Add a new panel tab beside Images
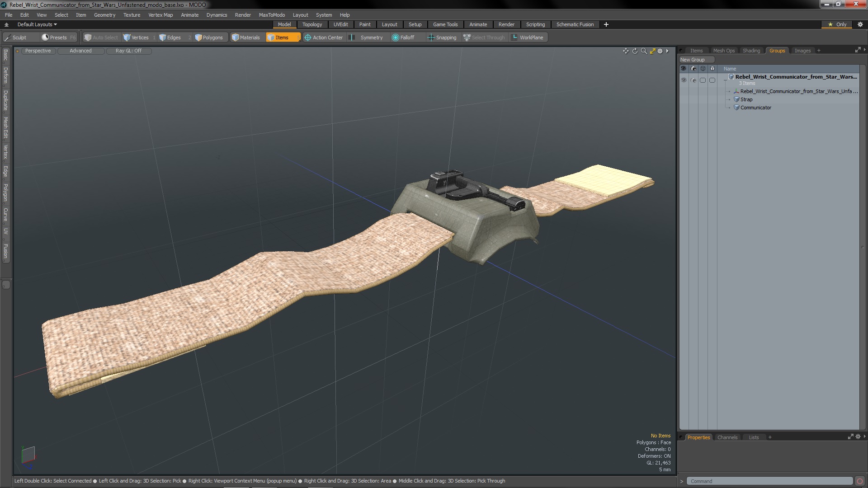The height and width of the screenshot is (488, 868). pos(819,51)
